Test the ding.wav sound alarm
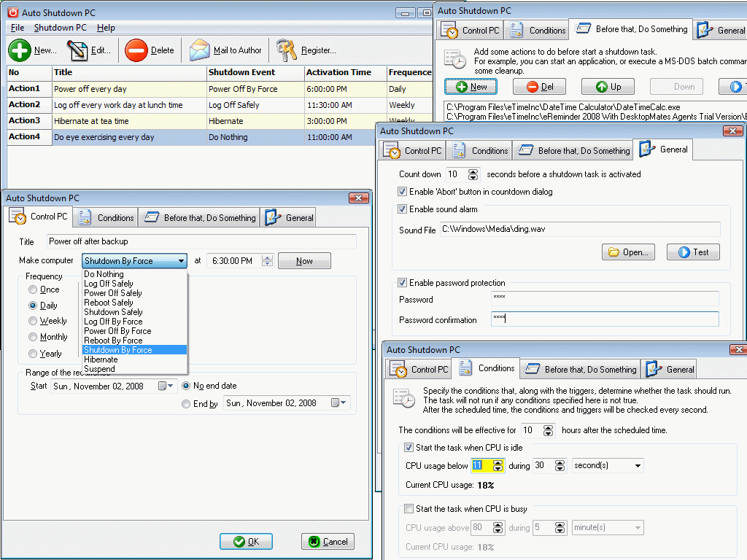The width and height of the screenshot is (747, 560). coord(692,252)
